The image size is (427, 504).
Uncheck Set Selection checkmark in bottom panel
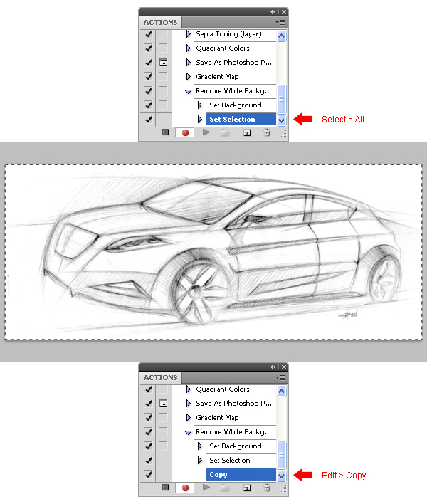coord(148,460)
